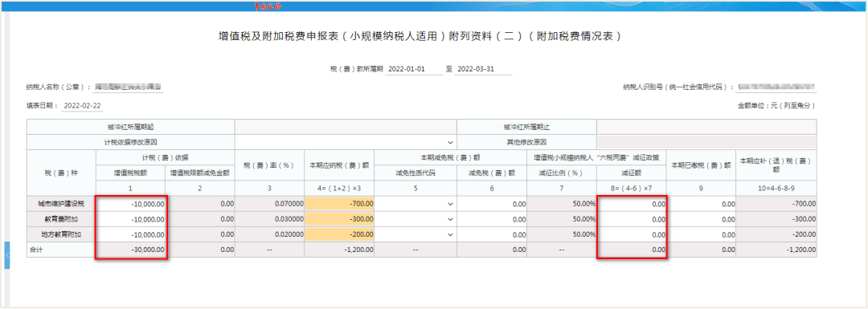Click 增值税限额减免金额 cell in 城市维护建设税 row
The height and width of the screenshot is (309, 868).
pyautogui.click(x=200, y=204)
